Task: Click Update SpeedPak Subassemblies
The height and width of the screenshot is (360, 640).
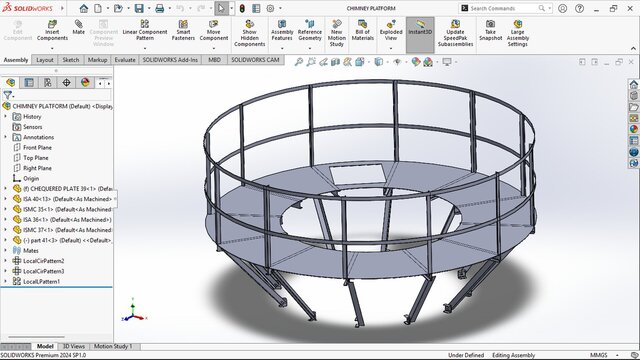Action: click(456, 33)
